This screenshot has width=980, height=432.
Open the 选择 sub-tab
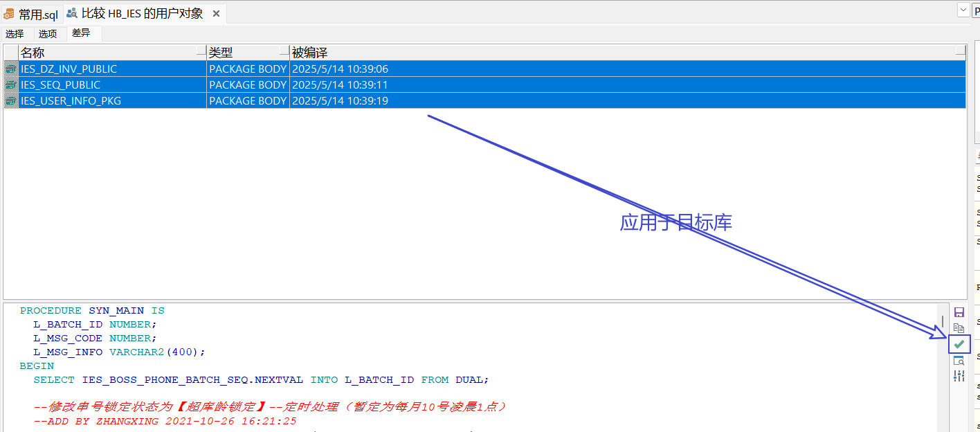[15, 33]
